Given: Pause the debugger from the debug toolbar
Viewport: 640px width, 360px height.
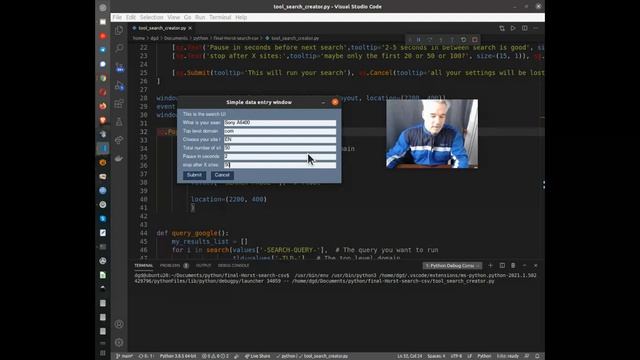Looking at the screenshot, I should [x=418, y=40].
